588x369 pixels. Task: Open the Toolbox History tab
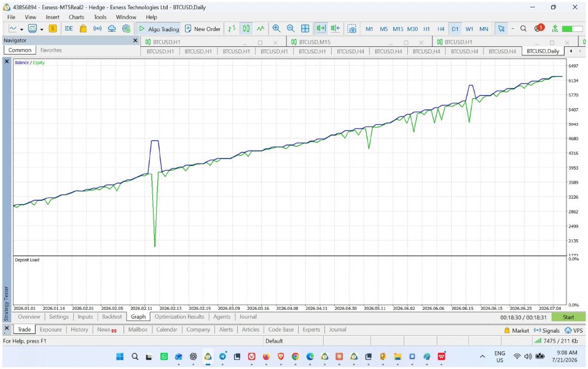point(79,329)
